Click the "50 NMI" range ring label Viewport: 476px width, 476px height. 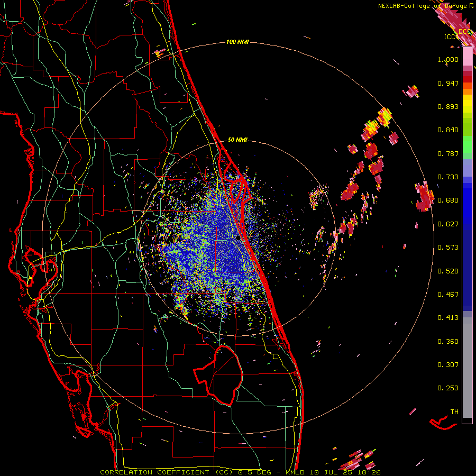[237, 140]
